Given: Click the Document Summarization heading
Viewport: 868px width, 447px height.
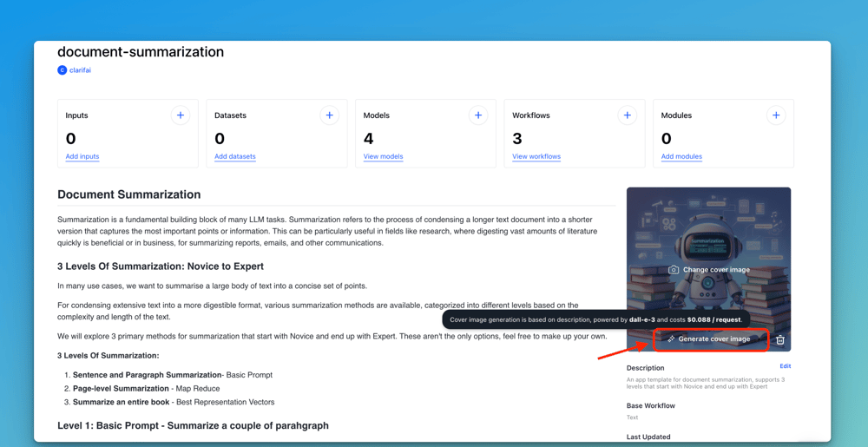Looking at the screenshot, I should pos(128,194).
